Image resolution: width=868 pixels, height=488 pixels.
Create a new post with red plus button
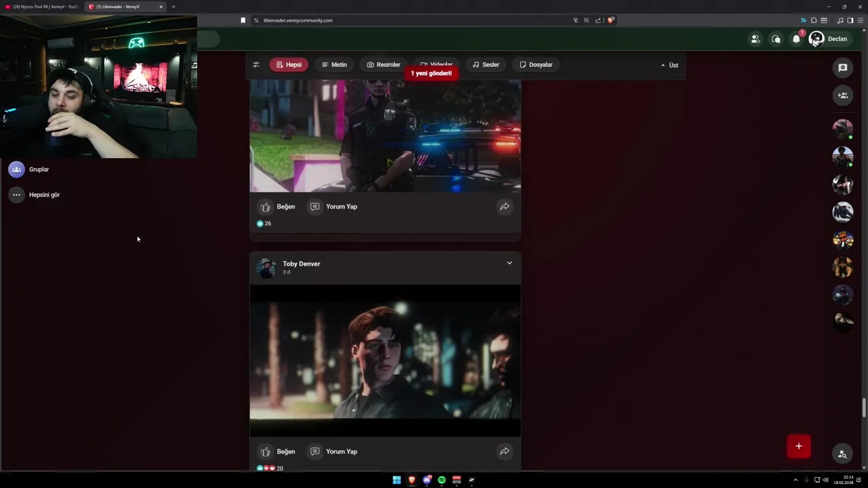(x=799, y=446)
